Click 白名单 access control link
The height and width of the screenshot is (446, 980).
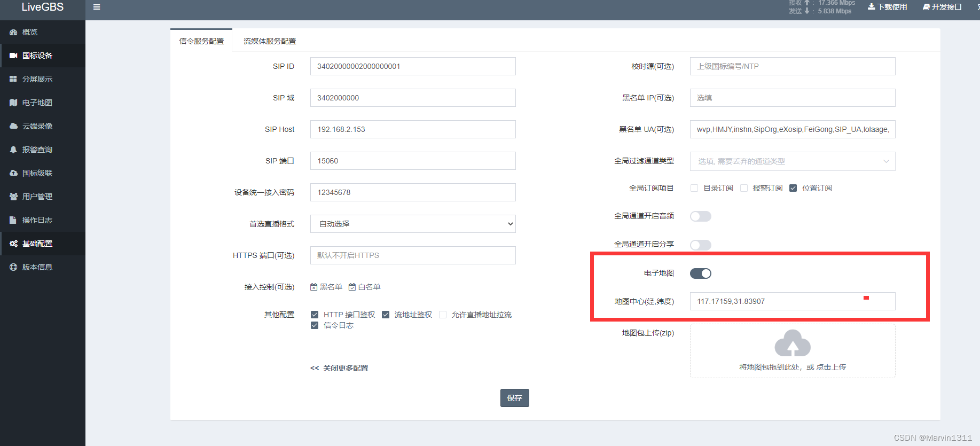pyautogui.click(x=365, y=287)
